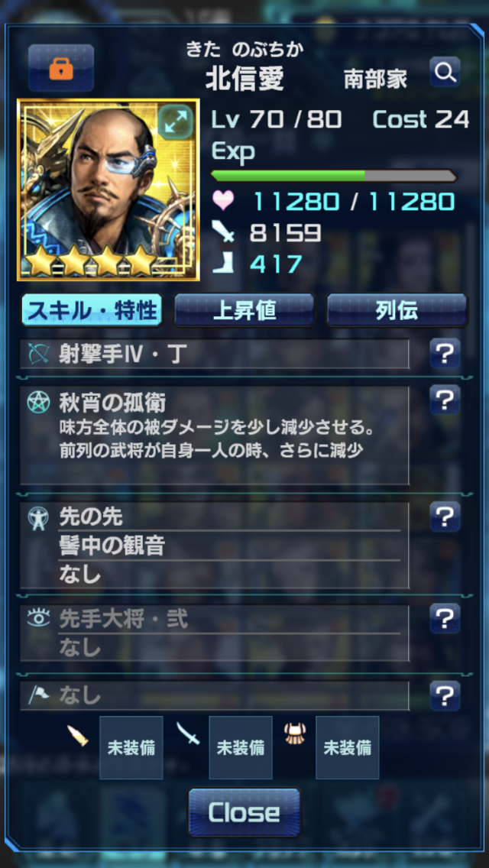The image size is (489, 868).
Task: Tap the 射撃手IV・丁 skill row
Action: pyautogui.click(x=215, y=355)
